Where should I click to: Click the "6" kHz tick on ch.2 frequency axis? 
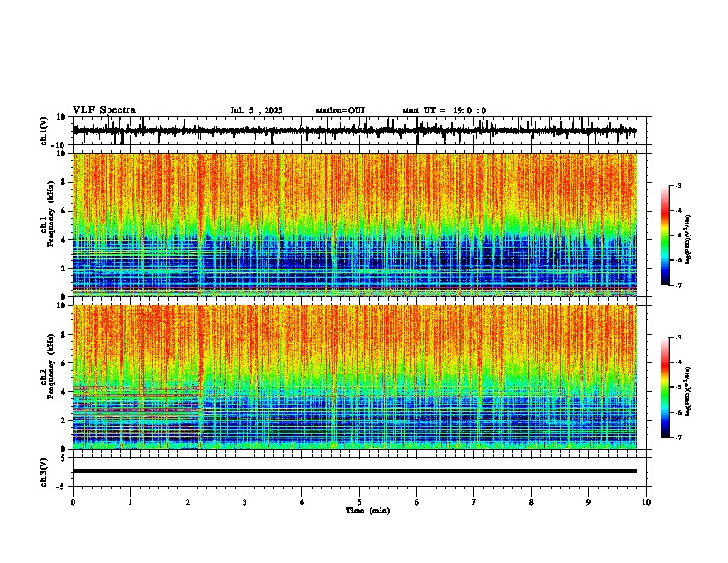[64, 362]
